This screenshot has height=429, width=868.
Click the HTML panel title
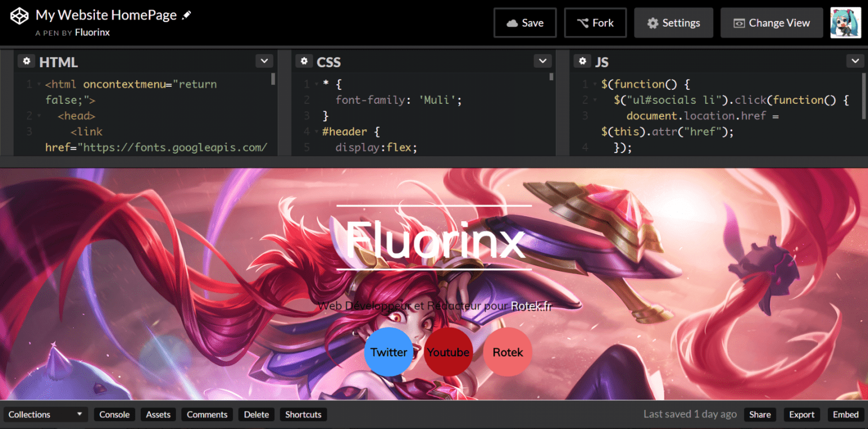pos(58,62)
